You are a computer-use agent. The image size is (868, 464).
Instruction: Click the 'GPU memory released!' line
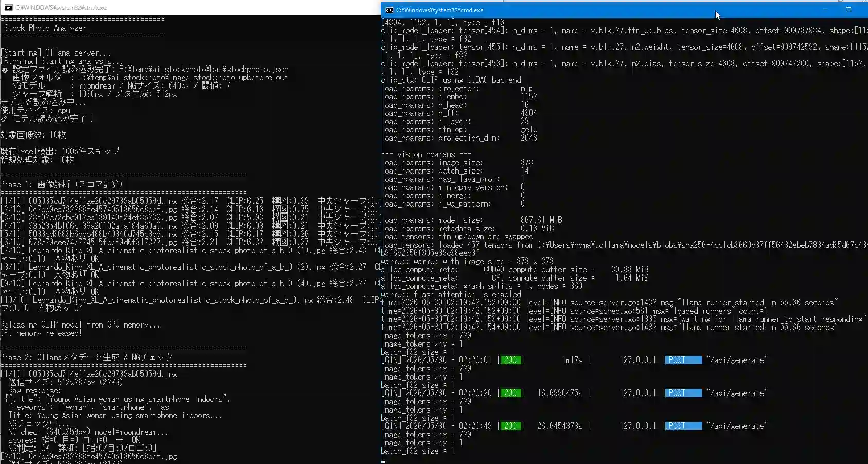tap(41, 333)
